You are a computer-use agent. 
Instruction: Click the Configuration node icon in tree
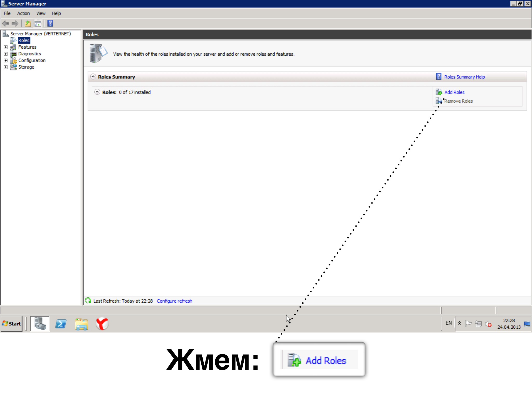pos(14,60)
